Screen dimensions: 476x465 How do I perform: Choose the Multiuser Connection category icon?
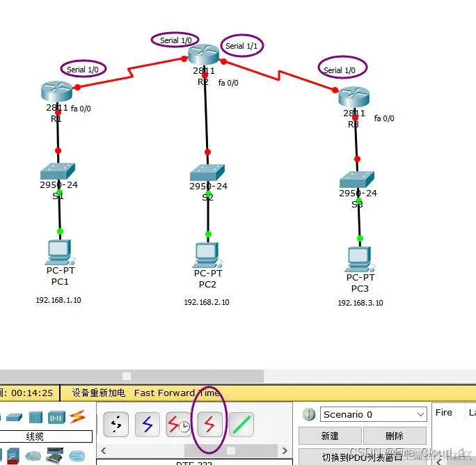(77, 456)
